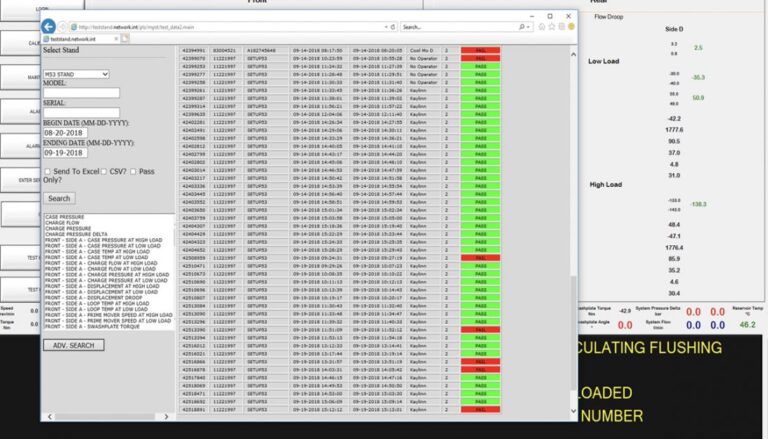Click the green 46.2 reservoir temp value
768x439 pixels.
747,325
